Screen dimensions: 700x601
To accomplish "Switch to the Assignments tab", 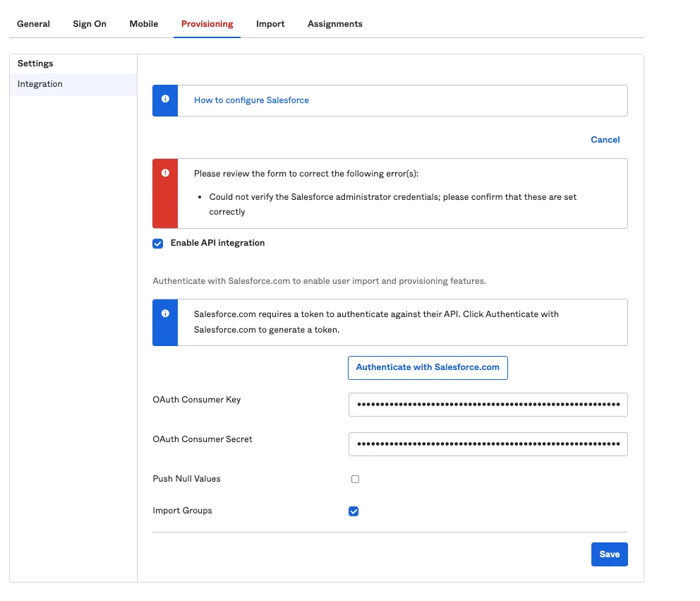I will 334,24.
